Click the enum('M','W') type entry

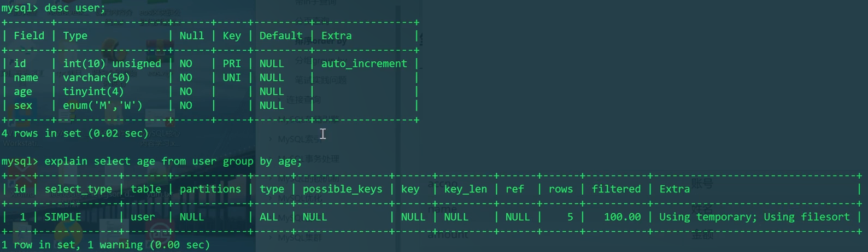[x=102, y=106]
